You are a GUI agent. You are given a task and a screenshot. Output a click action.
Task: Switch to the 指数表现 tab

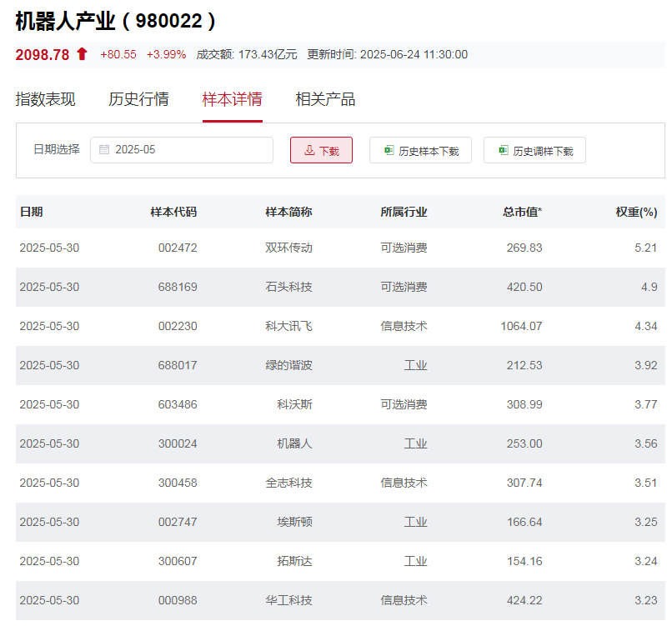[45, 99]
